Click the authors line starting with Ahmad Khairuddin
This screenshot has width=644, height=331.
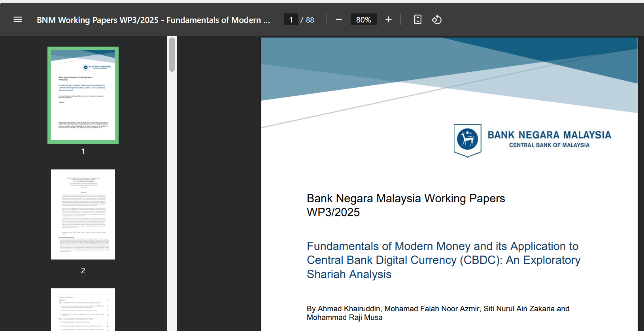coord(438,313)
